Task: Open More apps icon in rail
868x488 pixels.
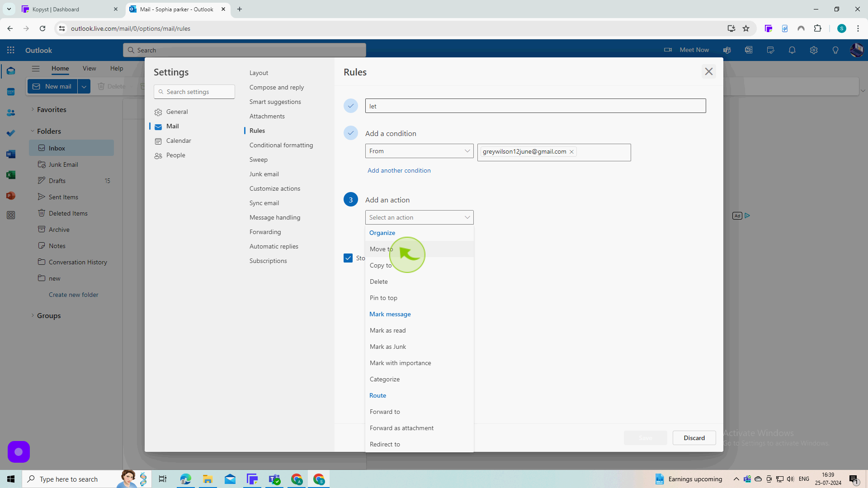Action: tap(11, 216)
